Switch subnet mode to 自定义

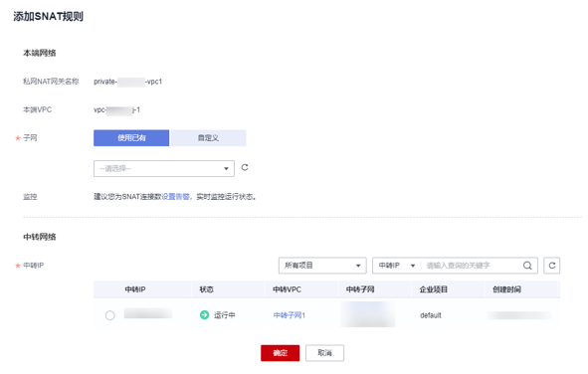208,138
